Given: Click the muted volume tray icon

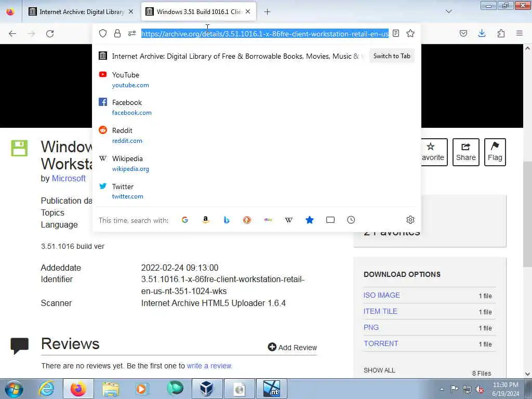Looking at the screenshot, I should tap(480, 389).
